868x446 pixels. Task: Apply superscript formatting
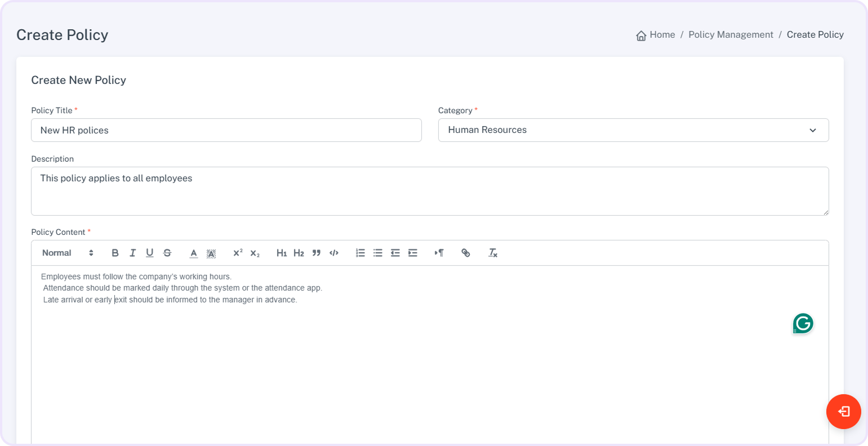click(x=238, y=253)
